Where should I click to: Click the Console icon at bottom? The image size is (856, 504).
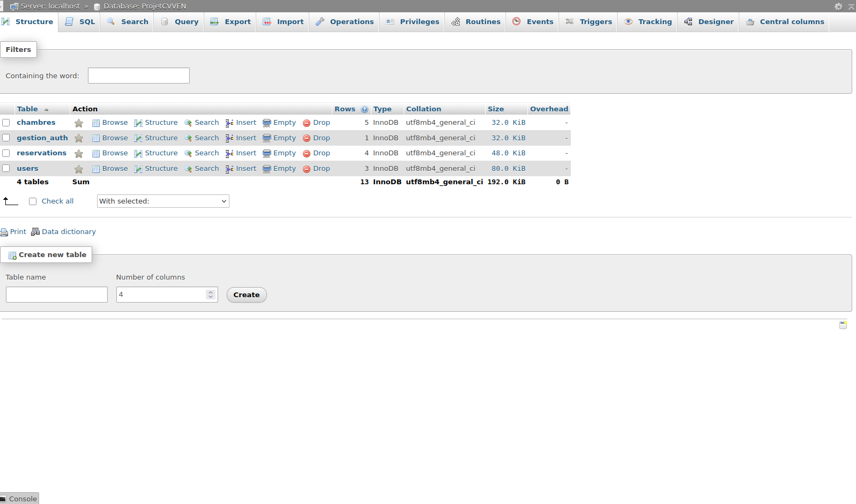coord(3,499)
